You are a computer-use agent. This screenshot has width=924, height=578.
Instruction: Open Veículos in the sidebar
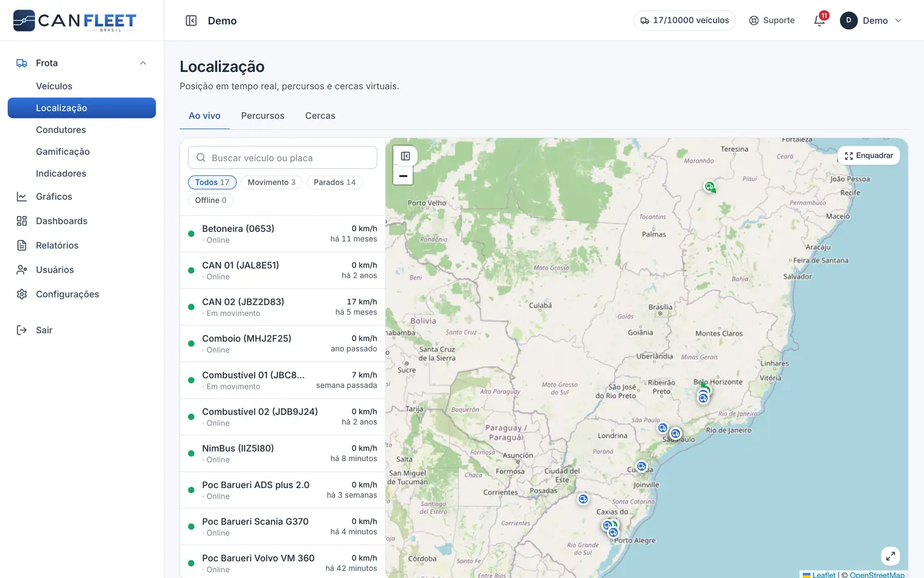pos(81,86)
